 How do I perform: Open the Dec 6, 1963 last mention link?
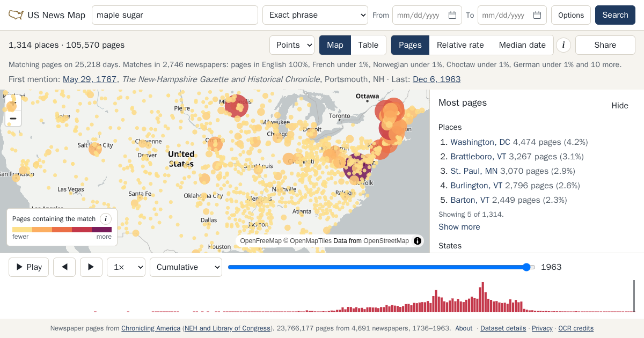(437, 79)
